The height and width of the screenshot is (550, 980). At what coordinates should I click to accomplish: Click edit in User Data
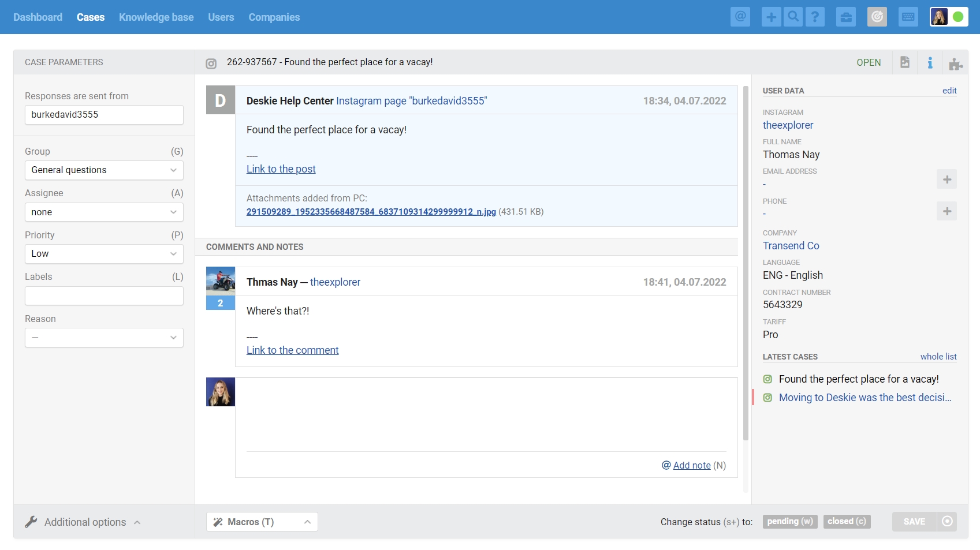[x=949, y=91]
